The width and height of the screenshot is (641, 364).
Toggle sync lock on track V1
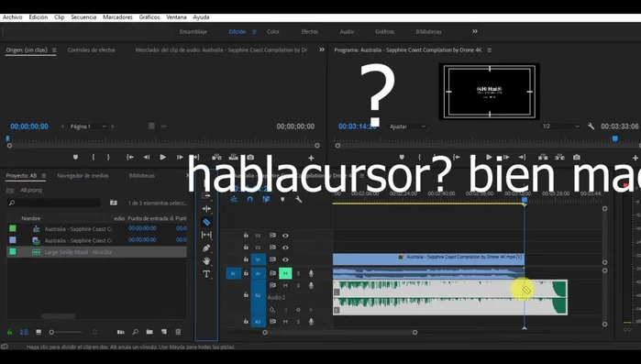tap(272, 259)
